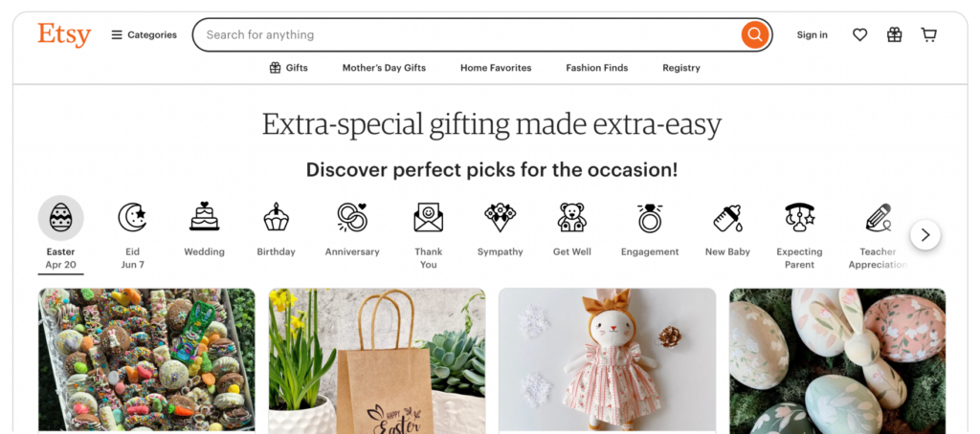Focus the Search for anything field
The height and width of the screenshot is (434, 980).
point(467,35)
